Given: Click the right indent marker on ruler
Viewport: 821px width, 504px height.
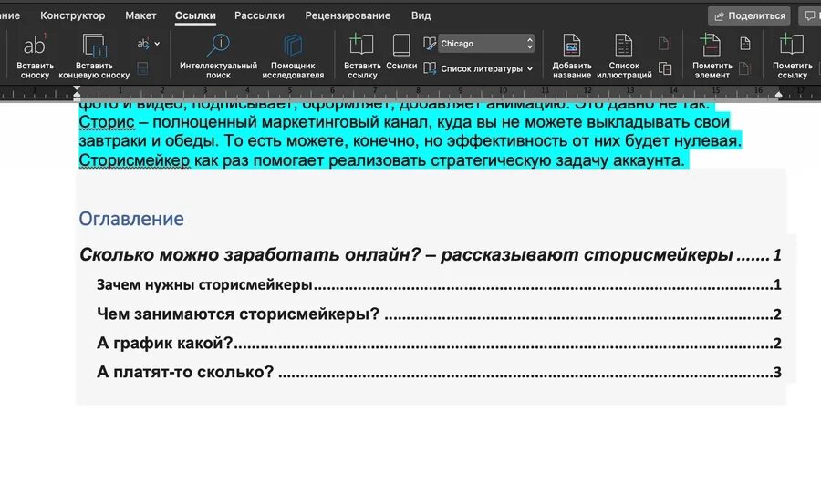Looking at the screenshot, I should point(779,94).
